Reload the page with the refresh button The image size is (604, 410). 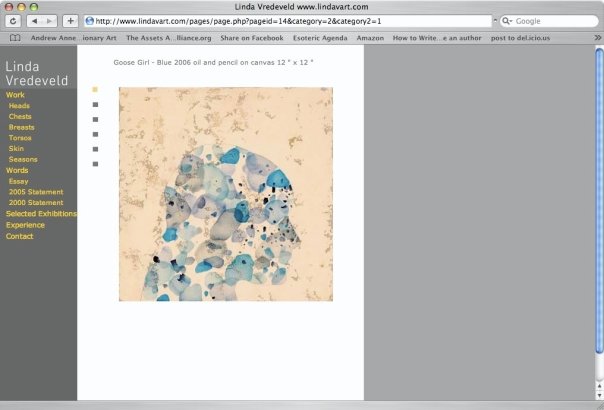[13, 21]
